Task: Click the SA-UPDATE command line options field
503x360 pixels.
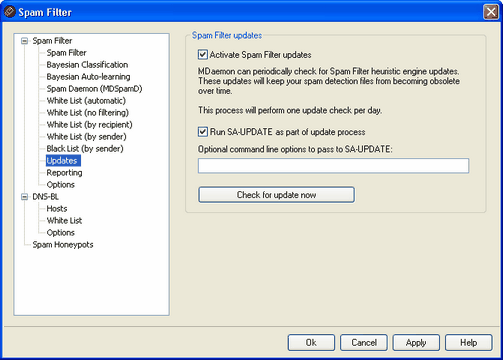Action: 333,166
